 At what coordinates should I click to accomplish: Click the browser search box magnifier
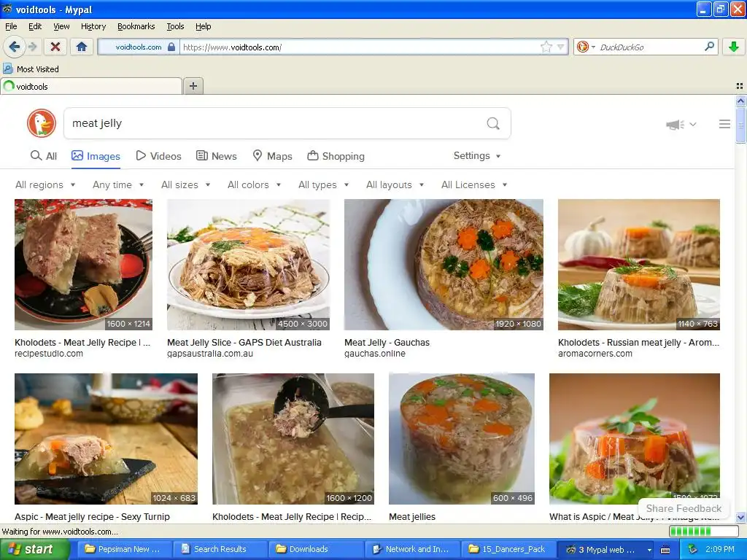(709, 47)
